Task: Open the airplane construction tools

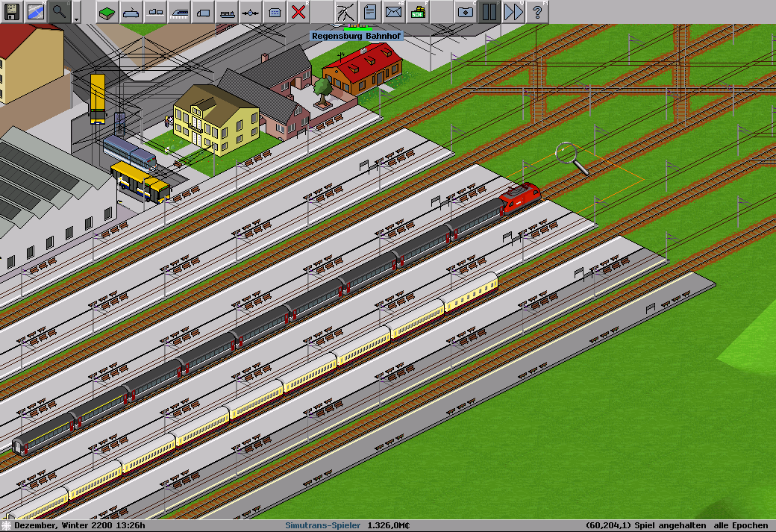Action: [251, 11]
